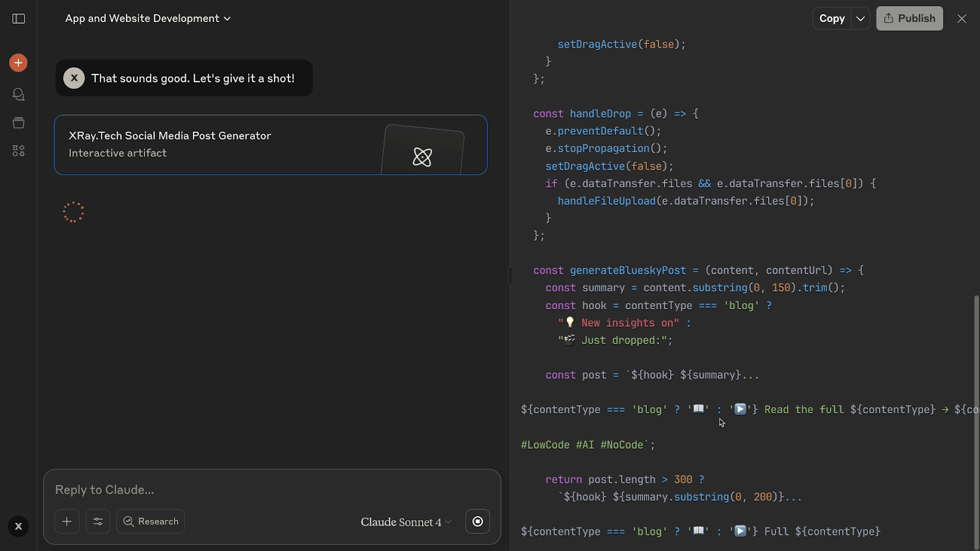
Task: Click the "e.preventDefault();" code line
Action: coord(603,131)
